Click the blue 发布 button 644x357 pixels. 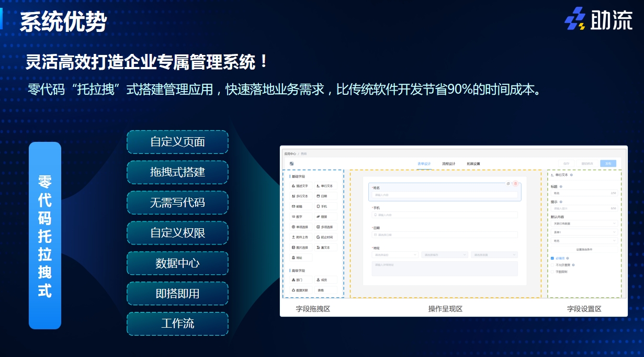(608, 163)
